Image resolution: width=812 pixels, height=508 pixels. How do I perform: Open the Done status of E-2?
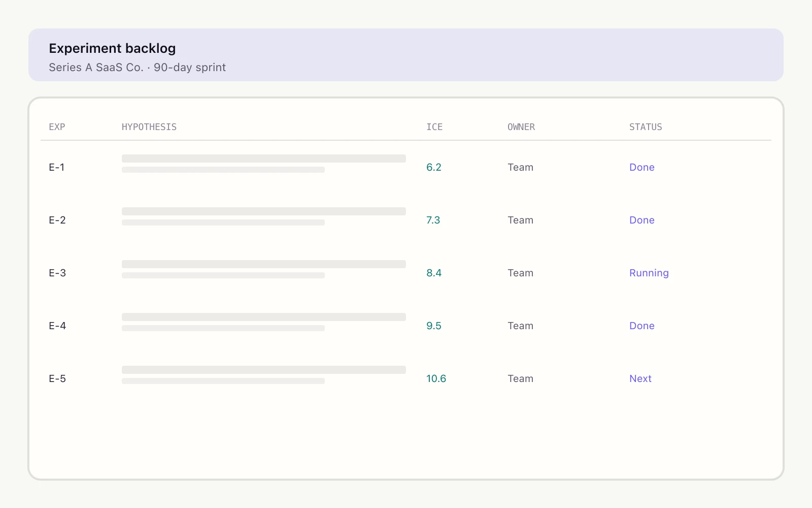(x=642, y=220)
